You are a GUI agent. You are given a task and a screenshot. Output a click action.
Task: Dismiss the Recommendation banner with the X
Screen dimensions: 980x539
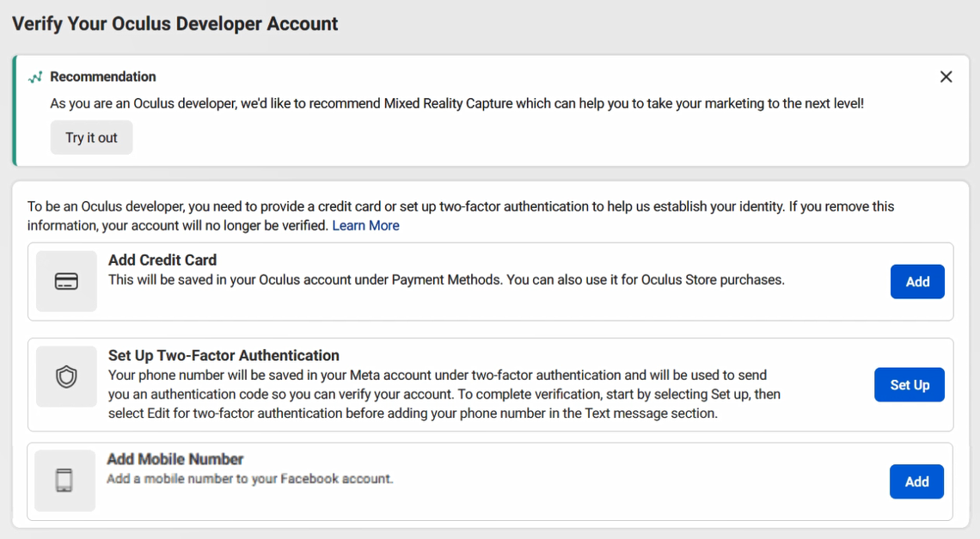point(946,77)
